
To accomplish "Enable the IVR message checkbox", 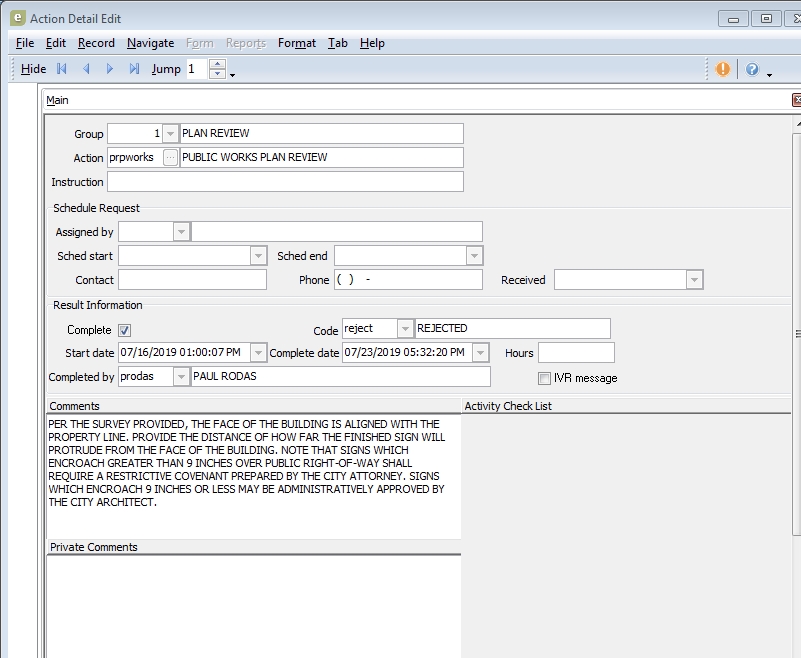I will click(x=544, y=378).
